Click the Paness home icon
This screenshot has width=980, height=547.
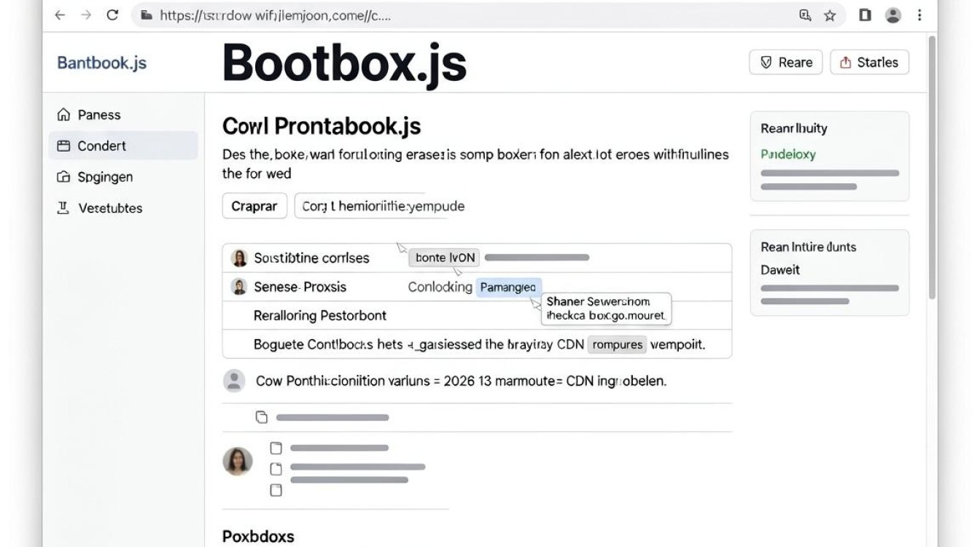coord(63,115)
